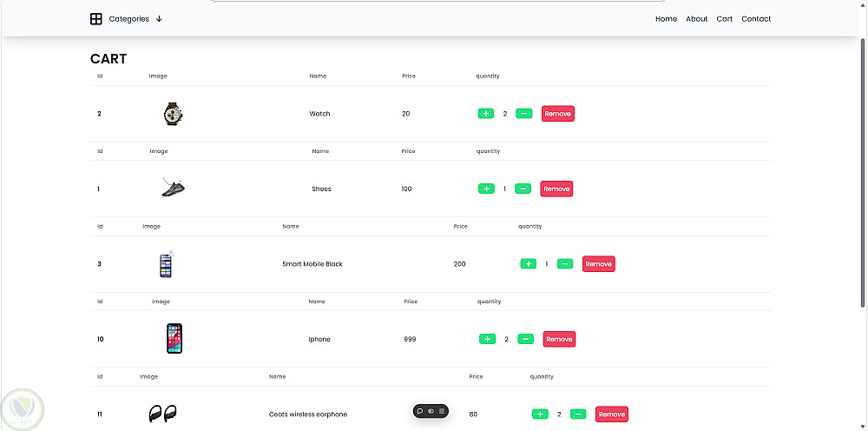Click the Categories grid icon
Image resolution: width=868 pixels, height=431 pixels.
[x=96, y=19]
